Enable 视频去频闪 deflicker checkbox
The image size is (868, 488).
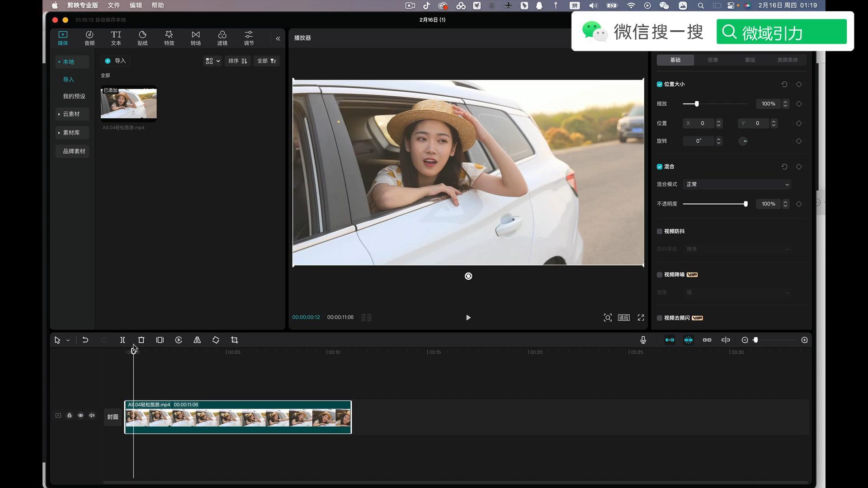[x=660, y=318]
